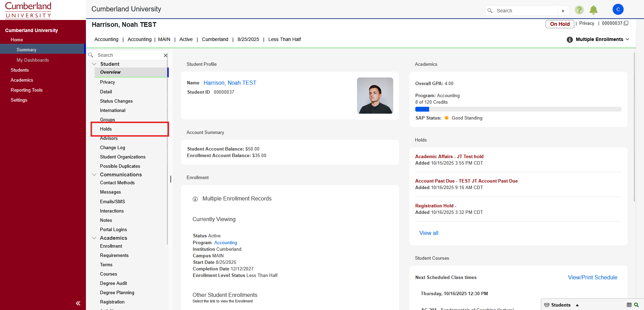Click the 'Overall GPA: 4.00' text
644x310 pixels.
click(434, 83)
